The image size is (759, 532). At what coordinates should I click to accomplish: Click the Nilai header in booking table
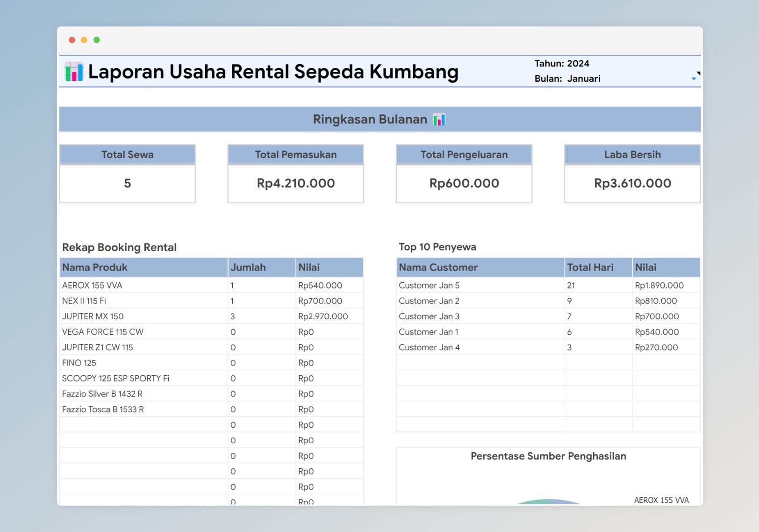coord(329,267)
